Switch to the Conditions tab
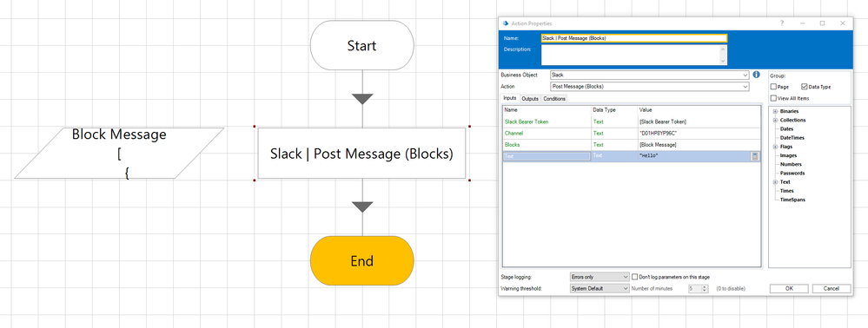The width and height of the screenshot is (868, 328). pos(554,98)
